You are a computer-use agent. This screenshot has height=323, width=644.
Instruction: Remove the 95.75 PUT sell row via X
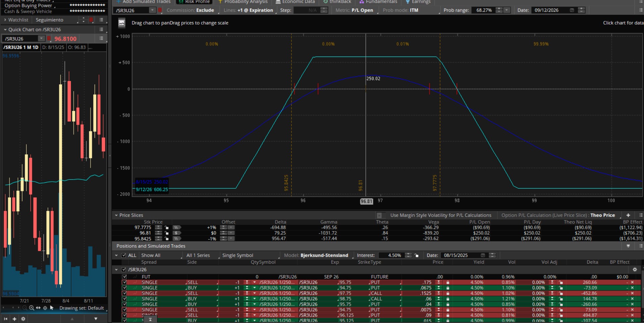(632, 282)
